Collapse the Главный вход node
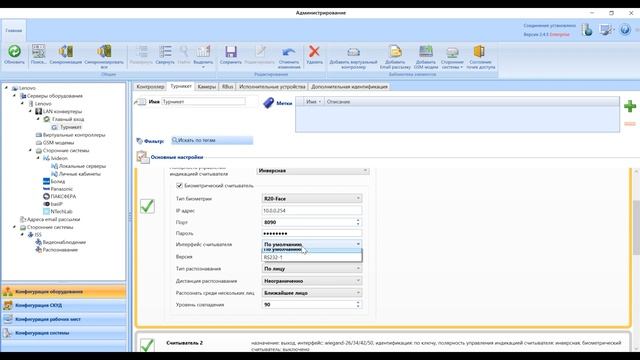The height and width of the screenshot is (360, 640). [38, 119]
